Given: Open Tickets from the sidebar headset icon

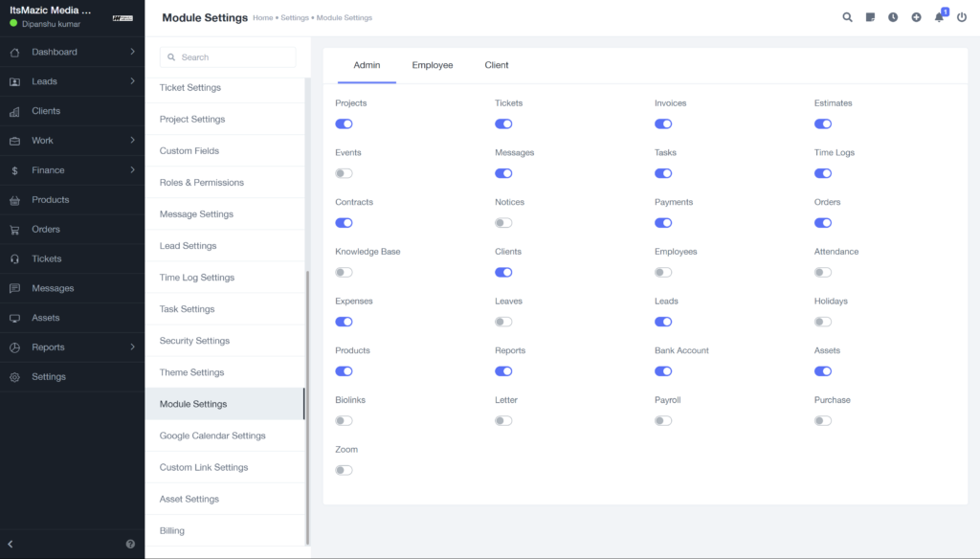Looking at the screenshot, I should tap(14, 258).
